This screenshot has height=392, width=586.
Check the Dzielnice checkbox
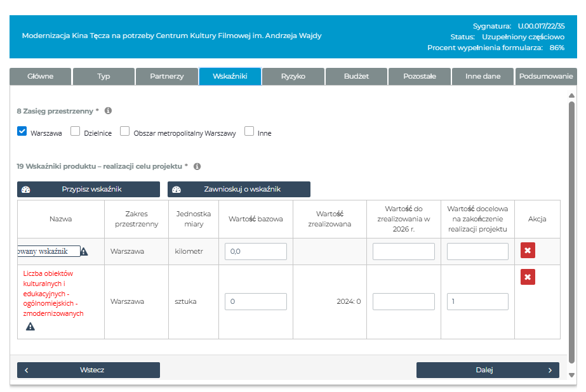coord(75,131)
